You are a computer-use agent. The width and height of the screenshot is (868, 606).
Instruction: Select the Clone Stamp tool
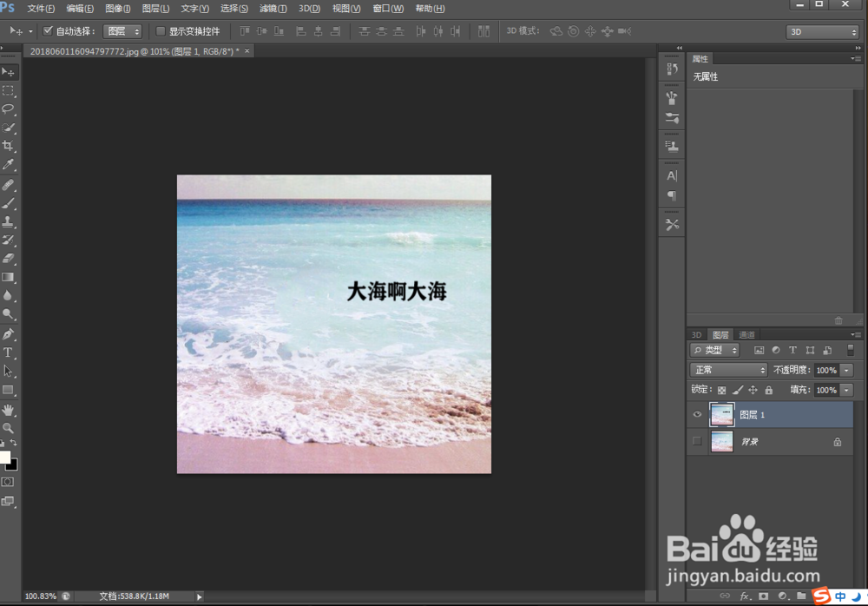[9, 221]
